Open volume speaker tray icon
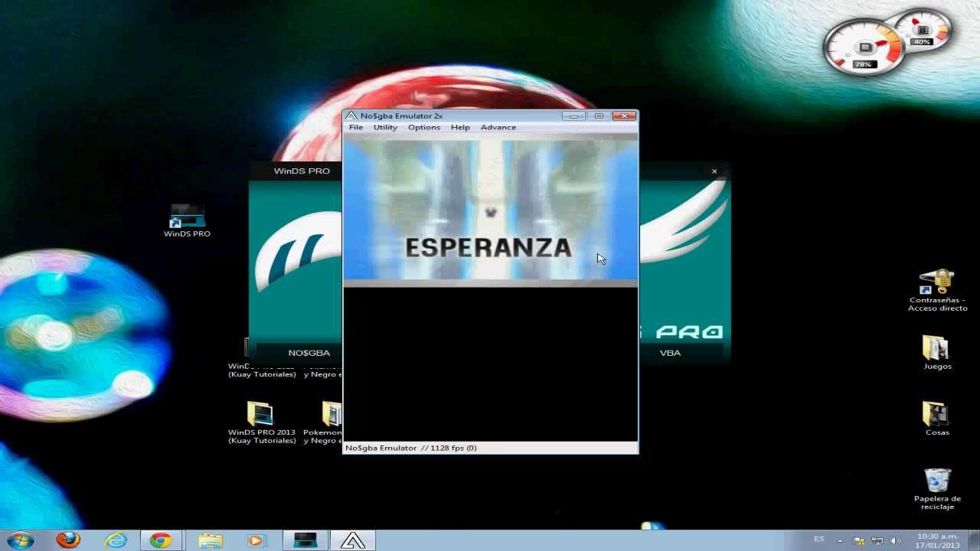 (x=896, y=540)
